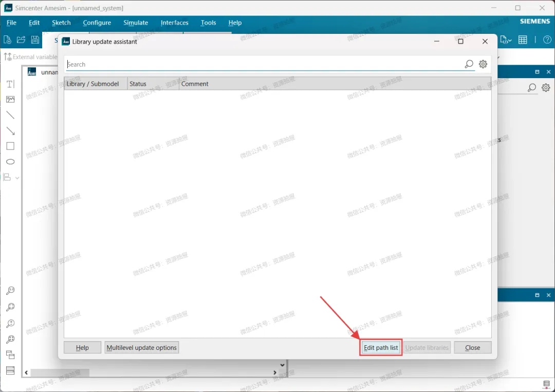Viewport: 555px width, 392px height.
Task: Click the status bar log icon
Action: [546, 384]
